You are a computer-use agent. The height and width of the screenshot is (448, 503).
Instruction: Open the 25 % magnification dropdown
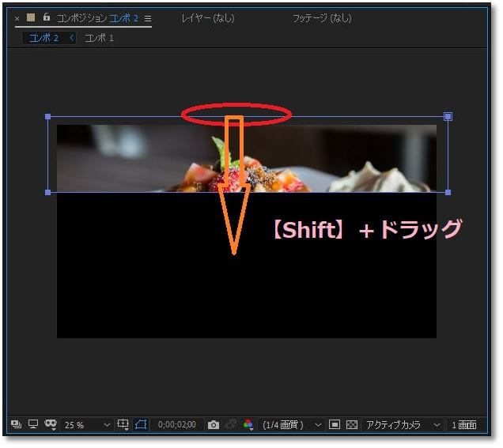(87, 427)
